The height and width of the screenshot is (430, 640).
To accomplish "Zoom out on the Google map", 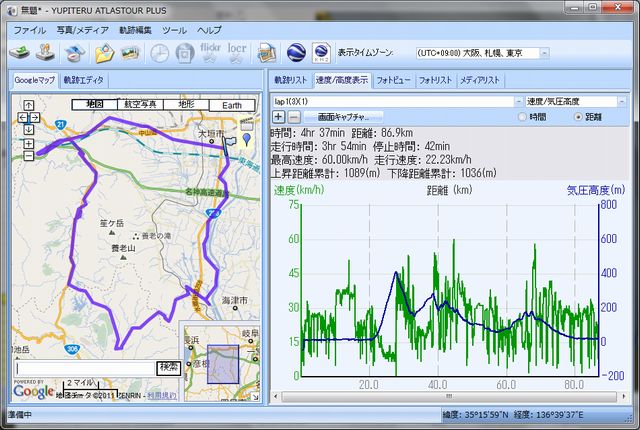I will point(29,155).
